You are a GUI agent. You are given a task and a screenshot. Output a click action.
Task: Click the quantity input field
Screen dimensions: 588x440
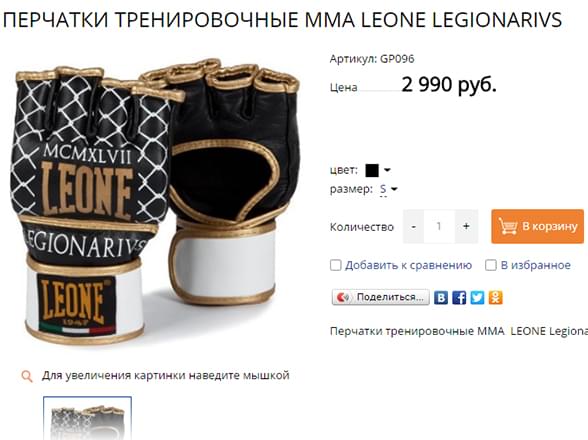[x=439, y=227]
